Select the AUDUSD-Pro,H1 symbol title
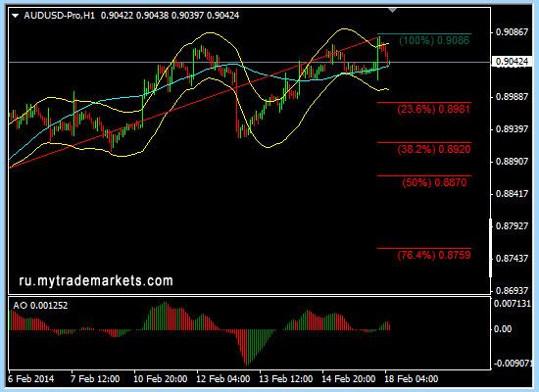 (x=59, y=16)
